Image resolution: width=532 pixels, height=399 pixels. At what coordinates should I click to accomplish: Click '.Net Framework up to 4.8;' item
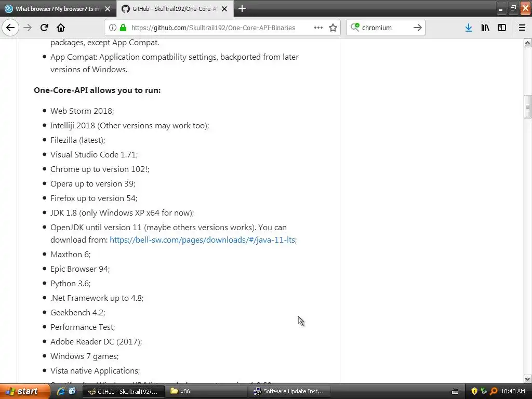coord(97,298)
